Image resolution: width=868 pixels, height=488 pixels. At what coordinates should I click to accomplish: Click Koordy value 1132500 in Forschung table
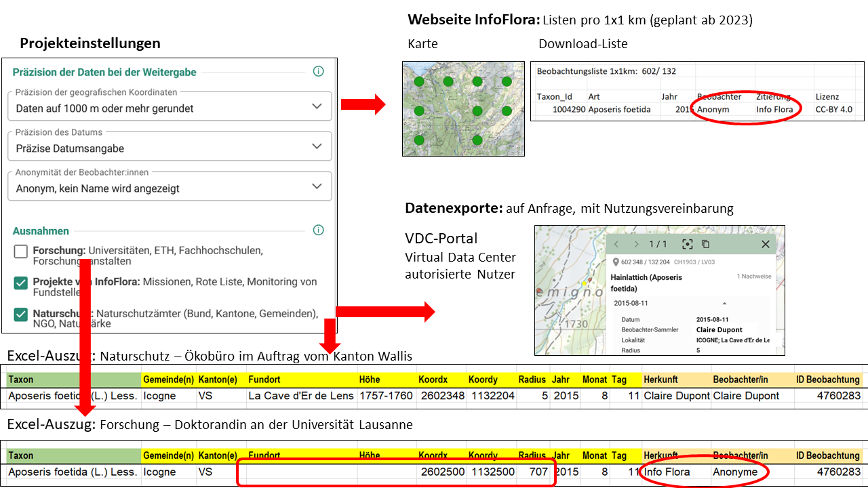(x=492, y=472)
